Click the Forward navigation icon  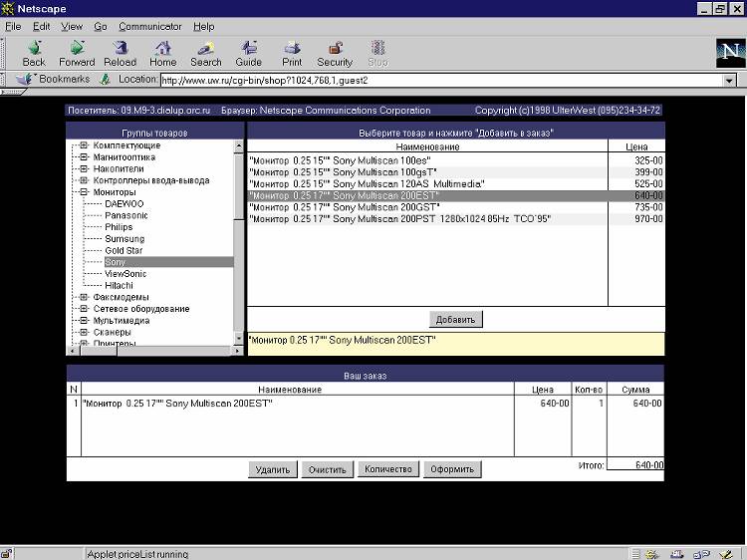pos(77,52)
